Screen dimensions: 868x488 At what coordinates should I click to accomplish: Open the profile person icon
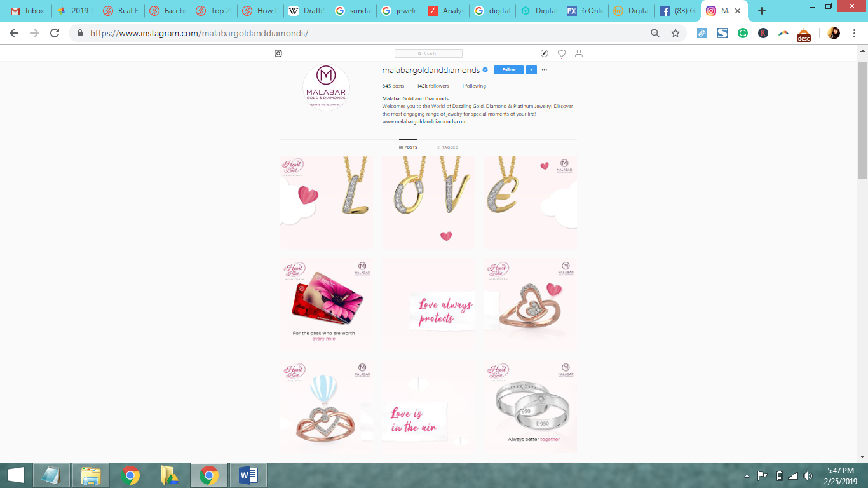579,53
